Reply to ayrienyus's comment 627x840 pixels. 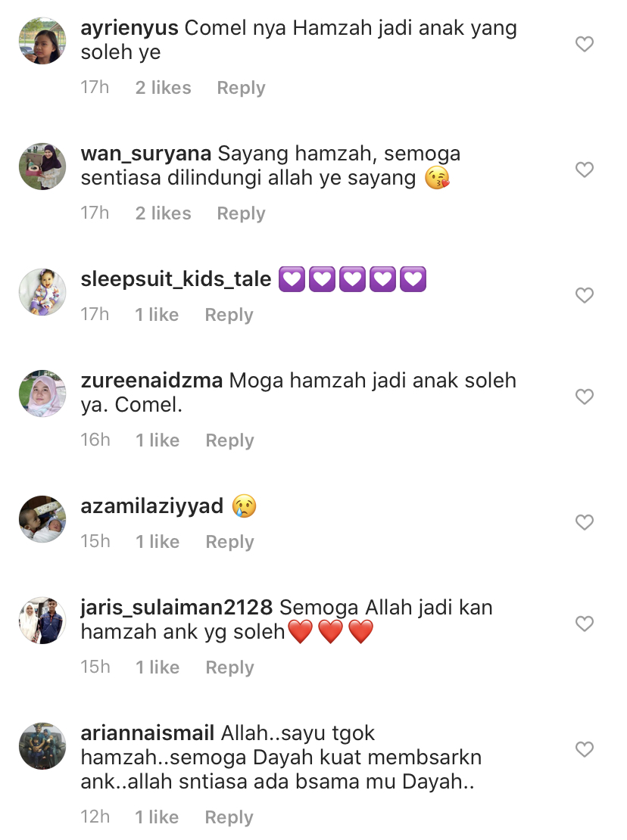[x=241, y=88]
